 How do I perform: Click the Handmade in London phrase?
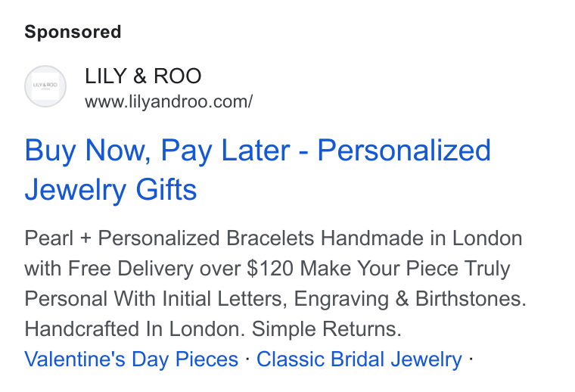(421, 238)
